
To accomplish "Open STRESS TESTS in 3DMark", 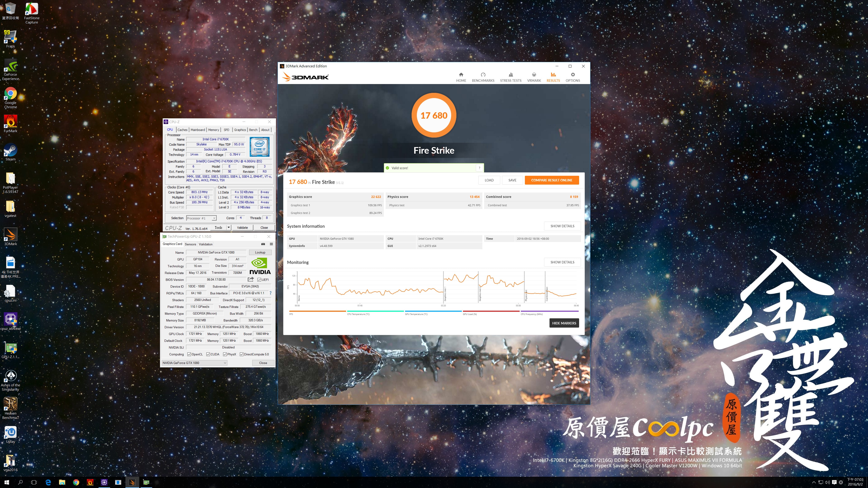I will pos(510,77).
